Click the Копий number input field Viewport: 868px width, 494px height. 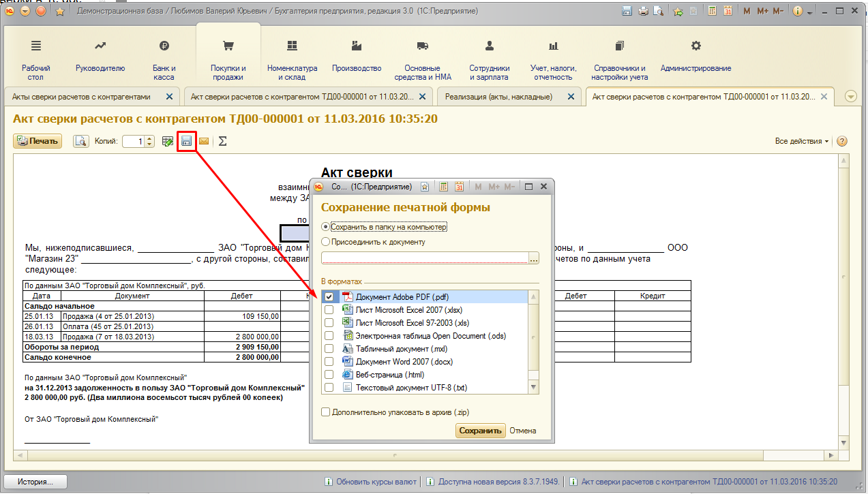pos(134,141)
